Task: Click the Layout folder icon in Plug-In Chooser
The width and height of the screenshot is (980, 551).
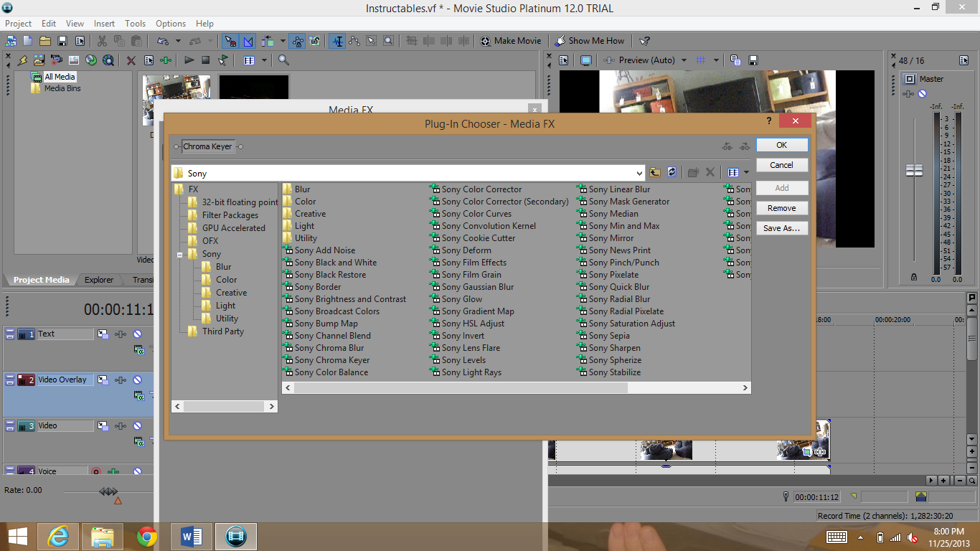Action: click(655, 172)
